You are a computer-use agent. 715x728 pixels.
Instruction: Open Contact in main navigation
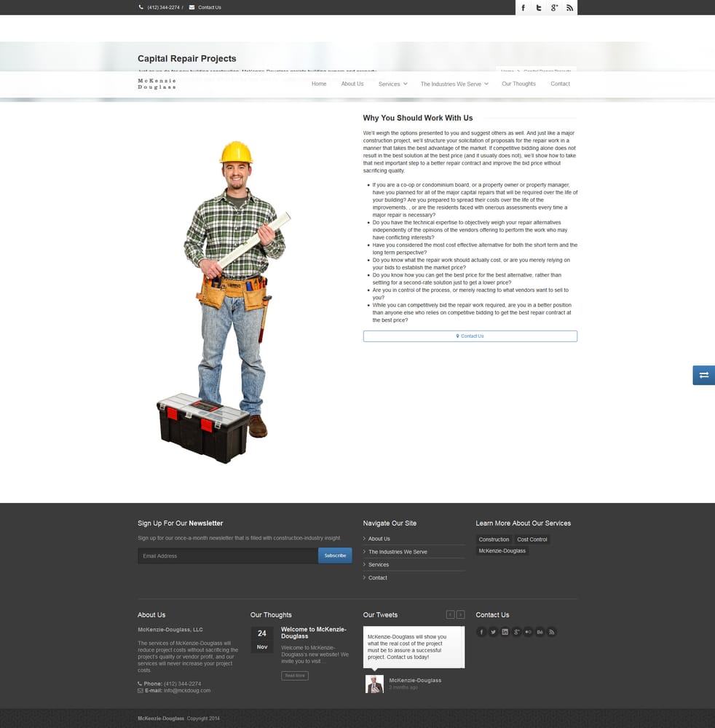click(561, 84)
